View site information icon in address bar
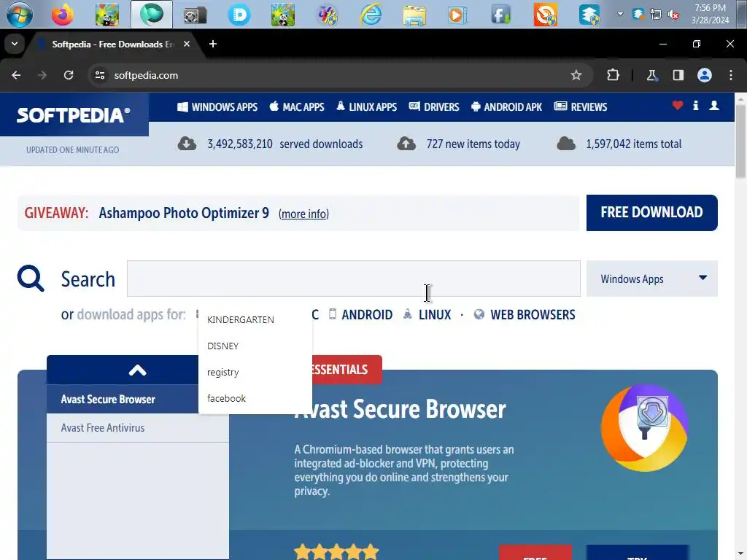 99,75
